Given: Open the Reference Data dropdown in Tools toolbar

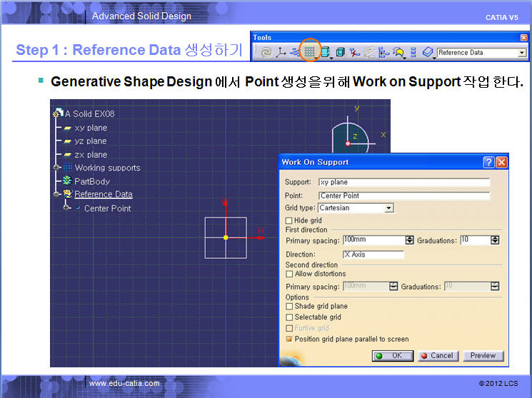Looking at the screenshot, I should pos(522,53).
